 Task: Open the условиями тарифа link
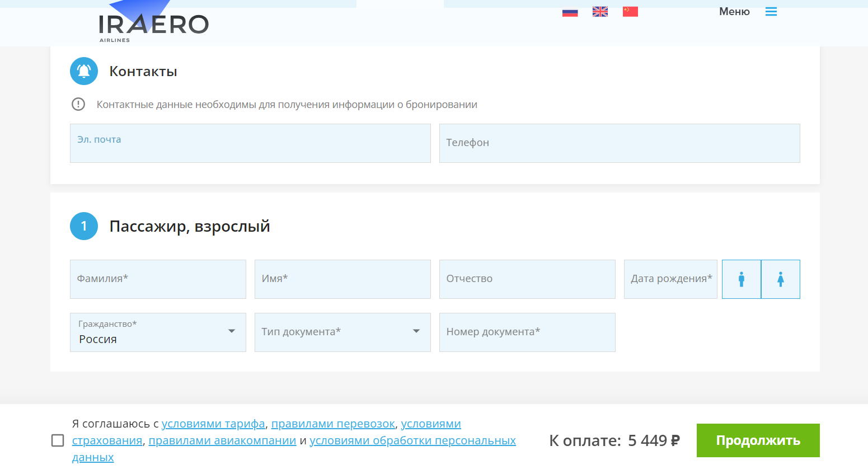click(214, 423)
